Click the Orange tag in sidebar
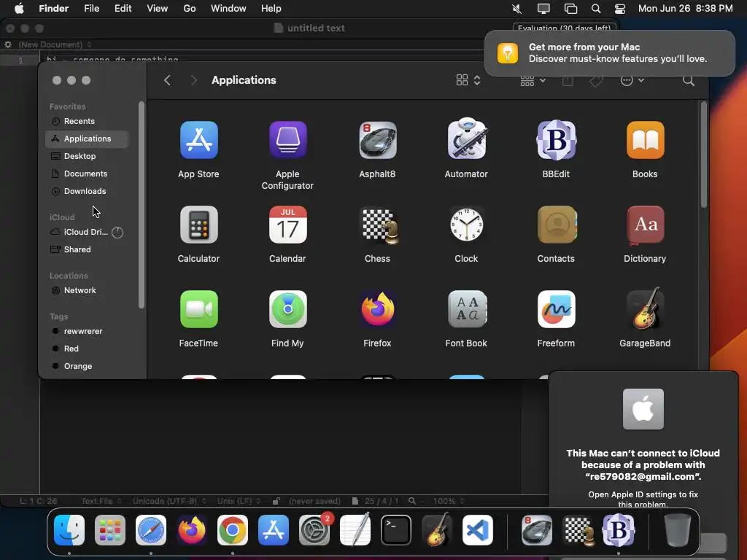747x560 pixels. pos(88,366)
